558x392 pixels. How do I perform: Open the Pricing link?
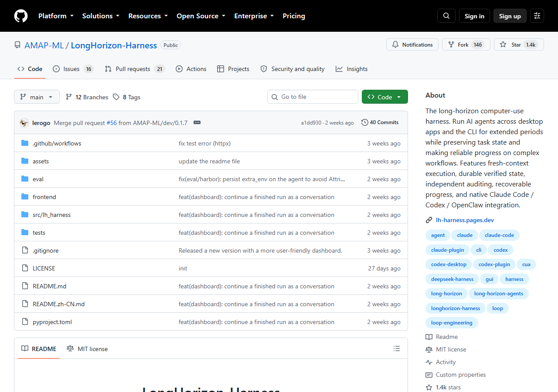(x=294, y=16)
